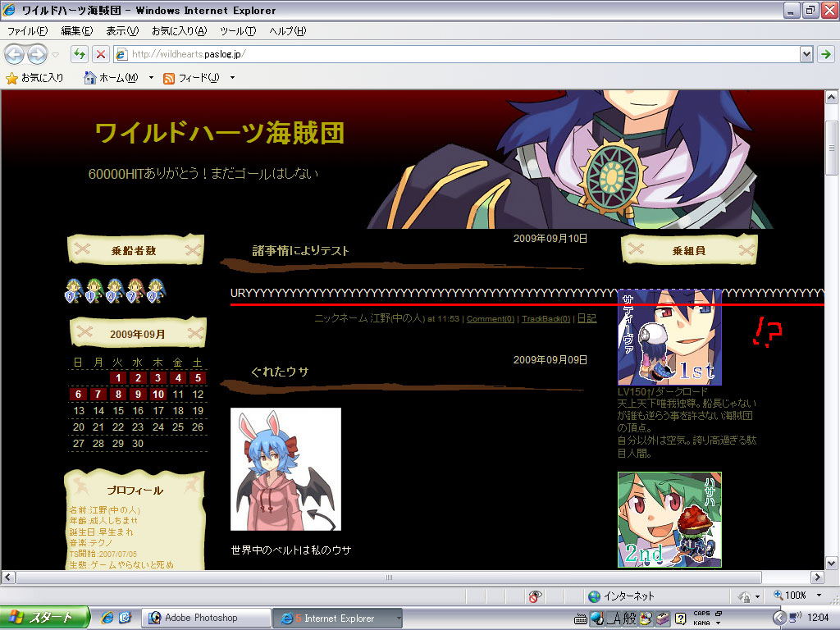Expand the Internet Explorer taskbar group arrow
Viewport: 840px width, 630px height.
pos(399,619)
